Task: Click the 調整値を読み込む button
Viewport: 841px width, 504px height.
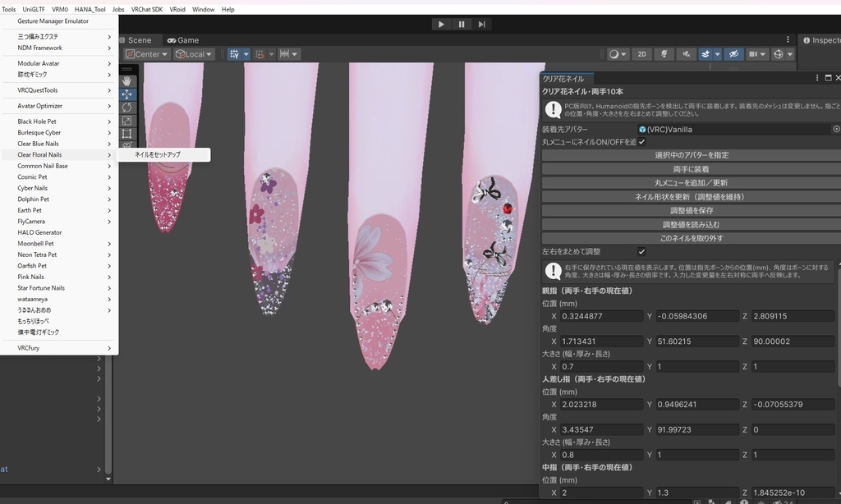Action: coord(691,225)
